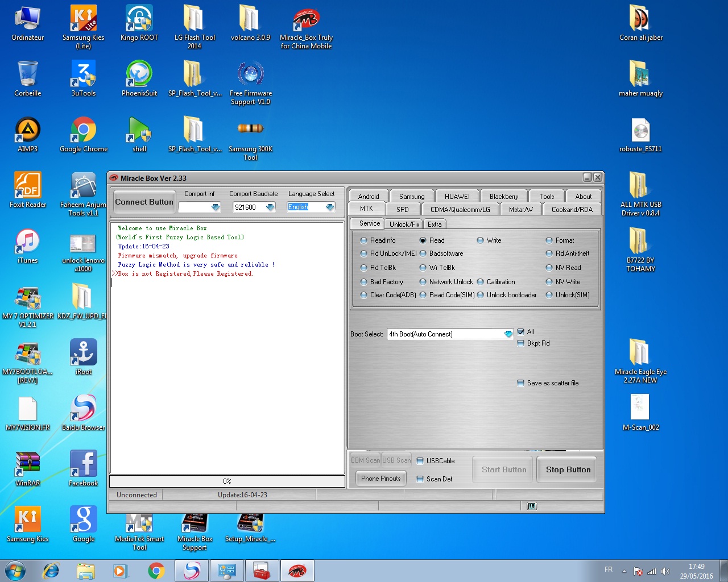
Task: Expand the Boot Select dropdown
Action: click(x=508, y=334)
